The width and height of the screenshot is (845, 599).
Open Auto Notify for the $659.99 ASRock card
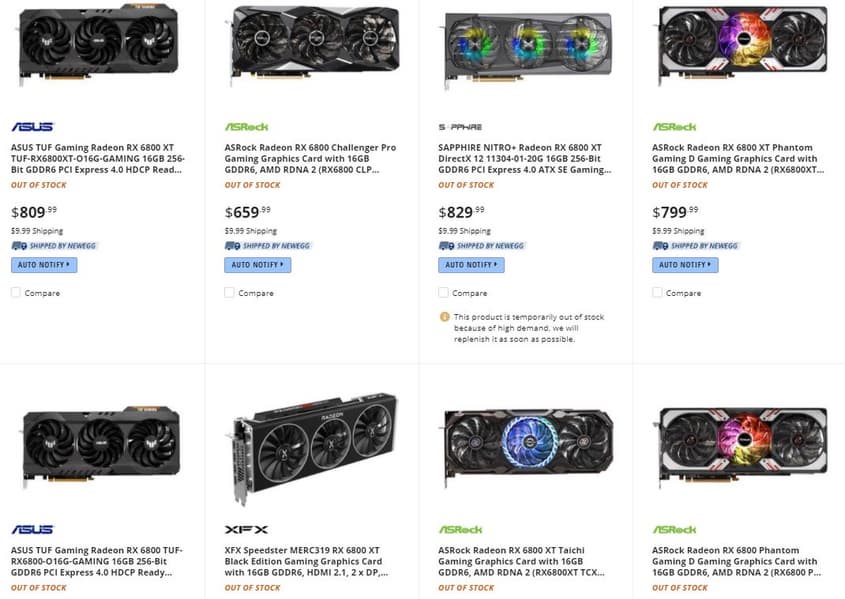tap(257, 265)
